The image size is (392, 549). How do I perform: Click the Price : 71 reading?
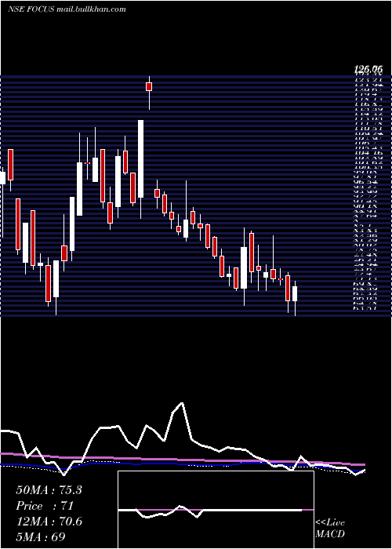pos(45,506)
